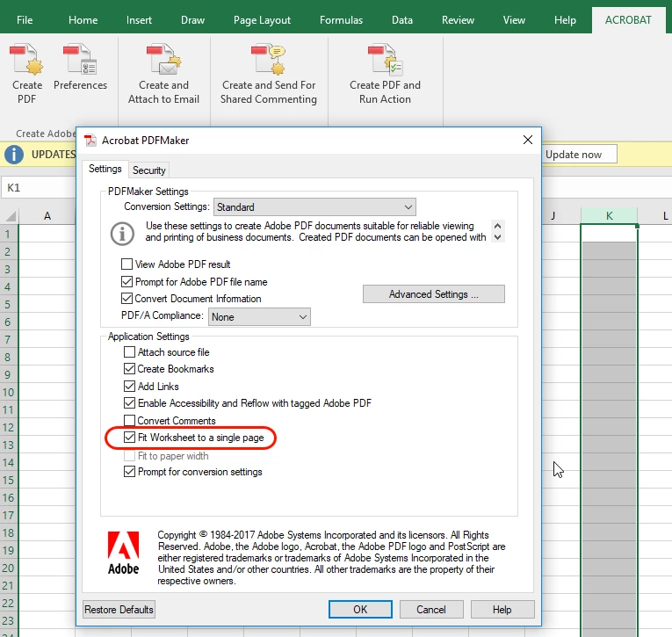Click the Name Box showing K1

point(39,187)
